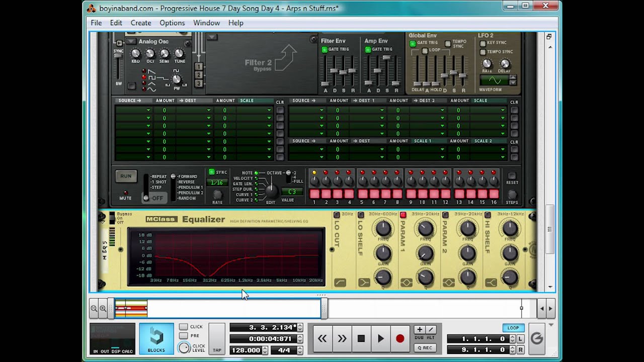Zoom out of the sequencer overview
This screenshot has width=644, height=362.
pyautogui.click(x=94, y=309)
